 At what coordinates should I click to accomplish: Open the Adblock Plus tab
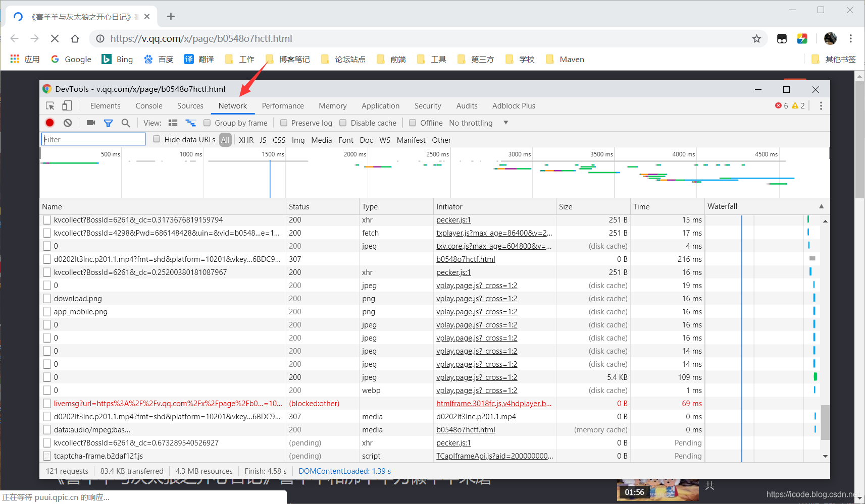[x=514, y=106]
